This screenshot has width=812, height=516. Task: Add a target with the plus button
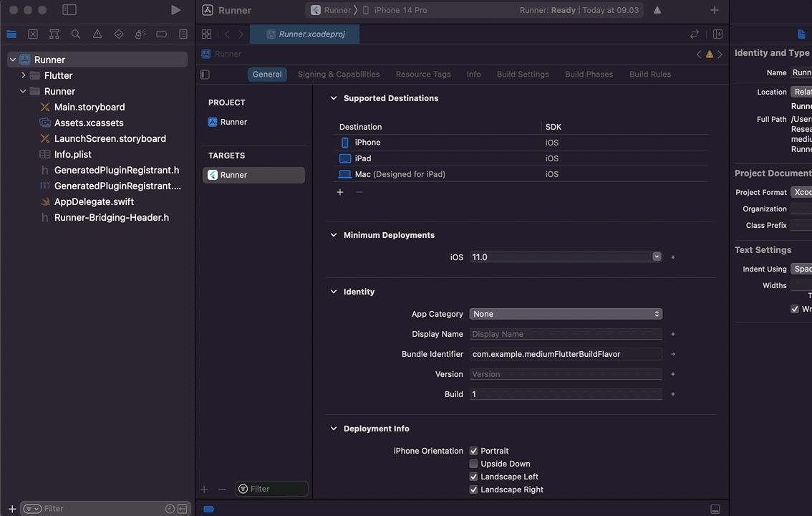tap(204, 489)
